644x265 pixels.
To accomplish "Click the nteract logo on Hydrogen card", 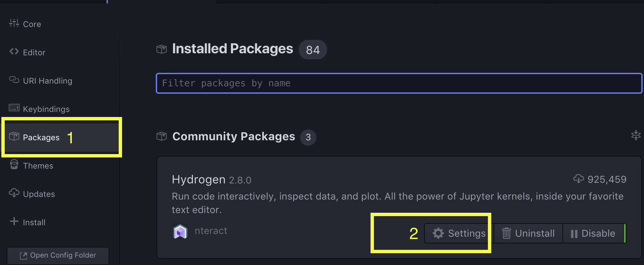I will point(180,231).
